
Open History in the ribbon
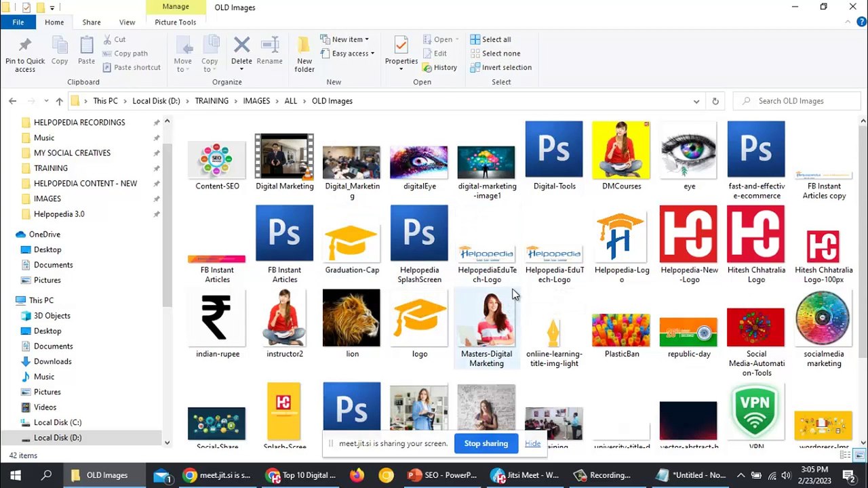coord(439,67)
